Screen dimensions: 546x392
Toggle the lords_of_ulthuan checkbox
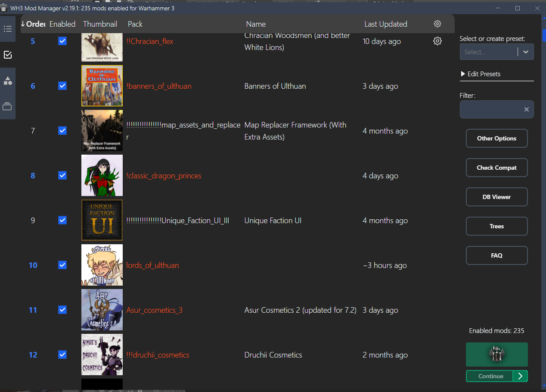tap(62, 265)
